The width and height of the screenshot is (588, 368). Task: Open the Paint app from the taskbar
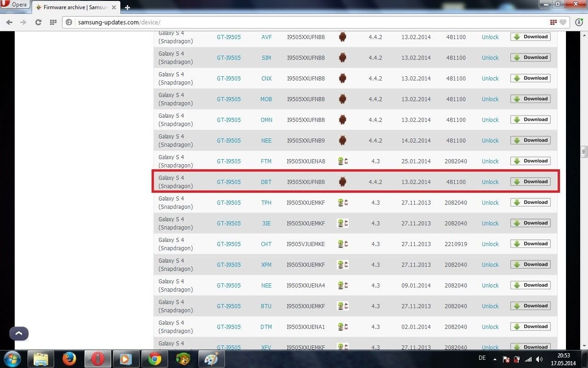click(212, 359)
